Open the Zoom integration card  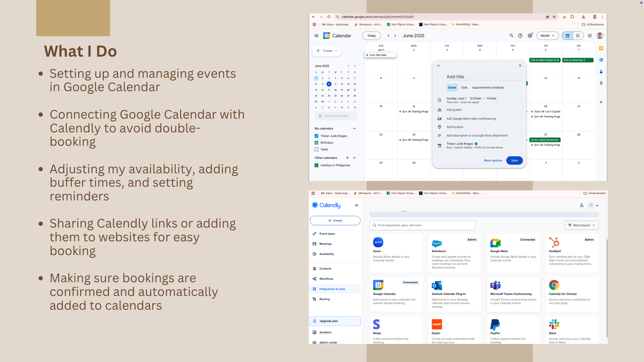396,253
